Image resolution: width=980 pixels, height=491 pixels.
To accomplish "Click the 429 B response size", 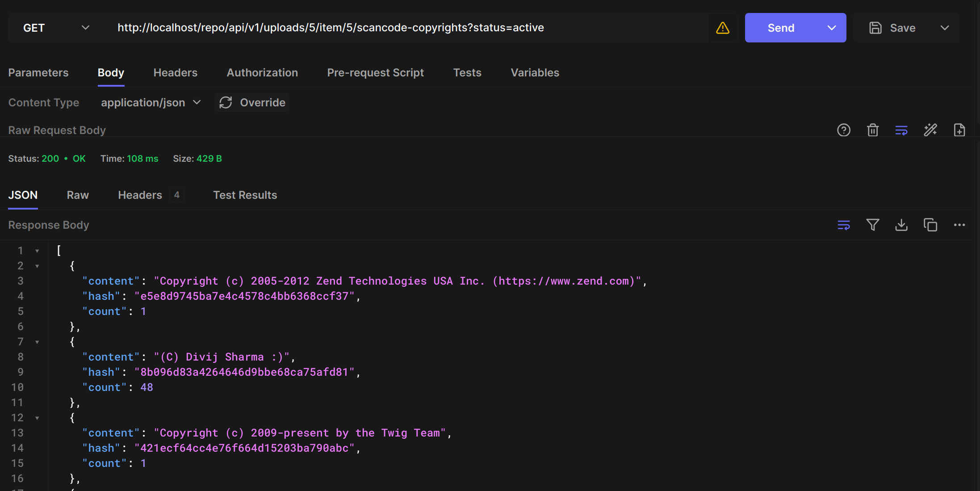I will (209, 159).
